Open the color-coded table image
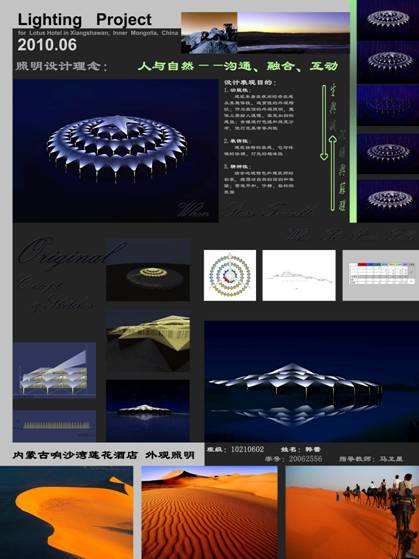 tap(381, 275)
